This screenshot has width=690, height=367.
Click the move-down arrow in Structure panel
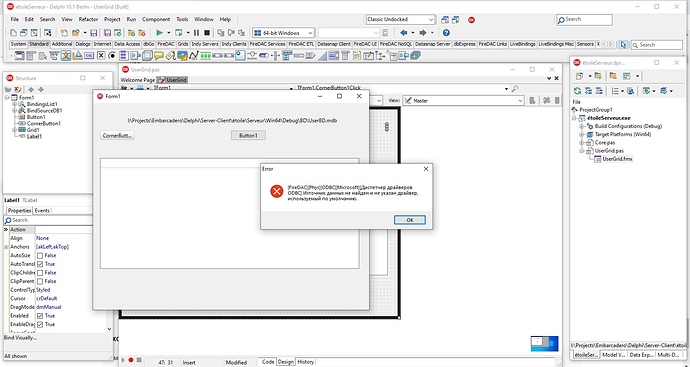click(40, 89)
